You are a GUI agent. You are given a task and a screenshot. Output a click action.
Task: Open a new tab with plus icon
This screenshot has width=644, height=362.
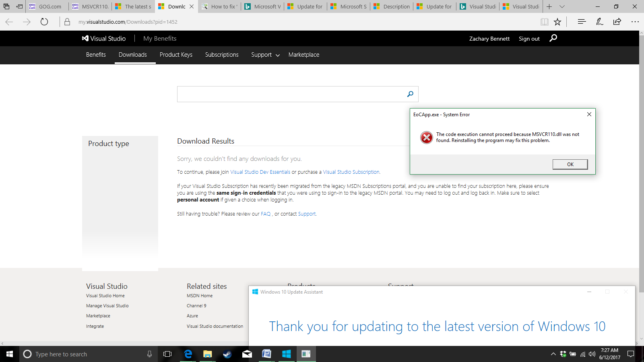tap(549, 6)
